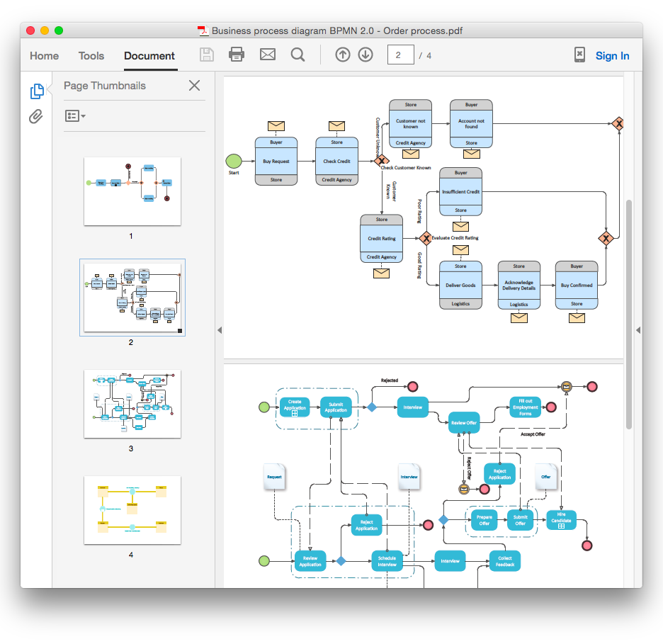Select the Document tab
The width and height of the screenshot is (663, 644).
pyautogui.click(x=149, y=55)
